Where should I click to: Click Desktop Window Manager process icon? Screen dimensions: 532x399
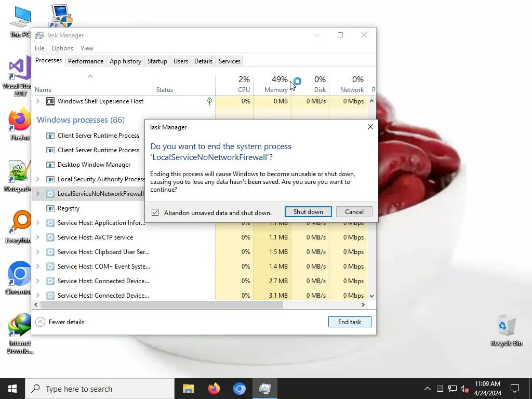point(50,165)
